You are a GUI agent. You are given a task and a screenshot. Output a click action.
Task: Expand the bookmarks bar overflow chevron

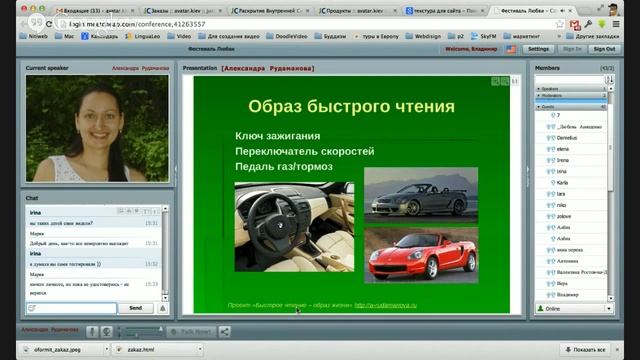point(559,36)
